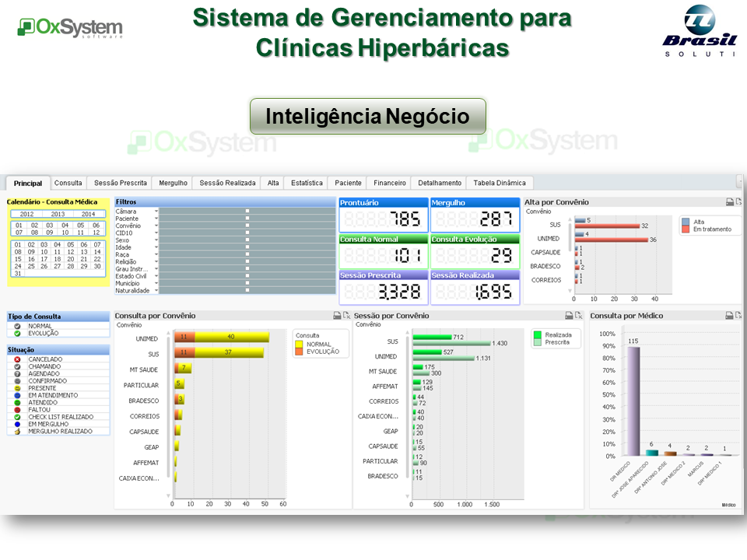Expand the Estado Civil filter dropdown
This screenshot has width=747, height=560.
tap(156, 275)
